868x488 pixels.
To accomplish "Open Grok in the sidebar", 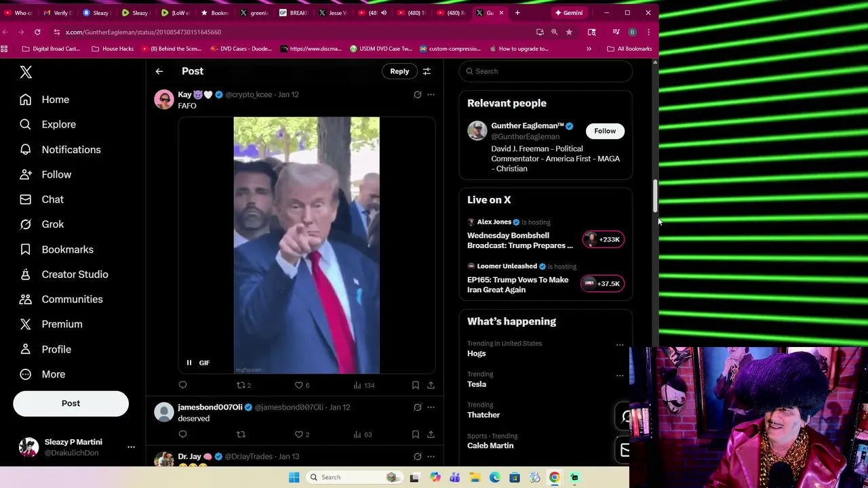I will pos(41,224).
